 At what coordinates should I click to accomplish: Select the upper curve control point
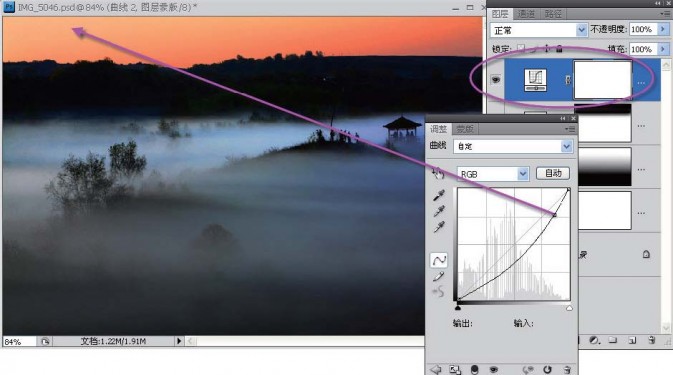point(554,215)
